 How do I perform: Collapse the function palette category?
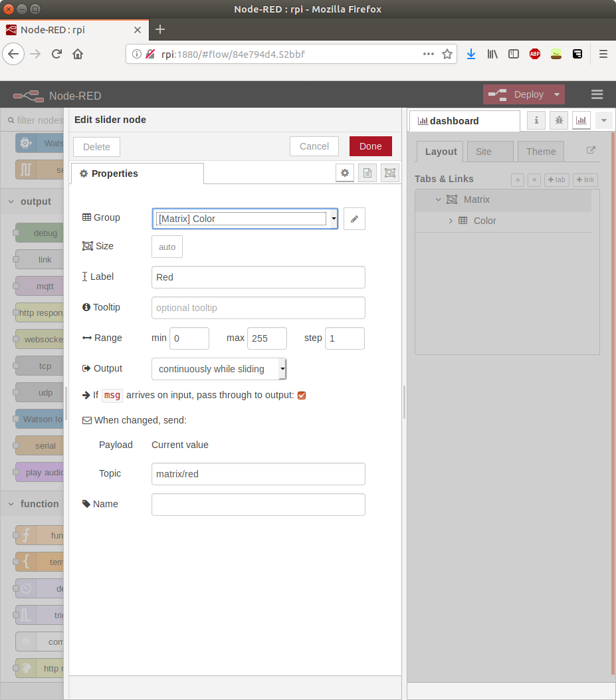click(11, 504)
